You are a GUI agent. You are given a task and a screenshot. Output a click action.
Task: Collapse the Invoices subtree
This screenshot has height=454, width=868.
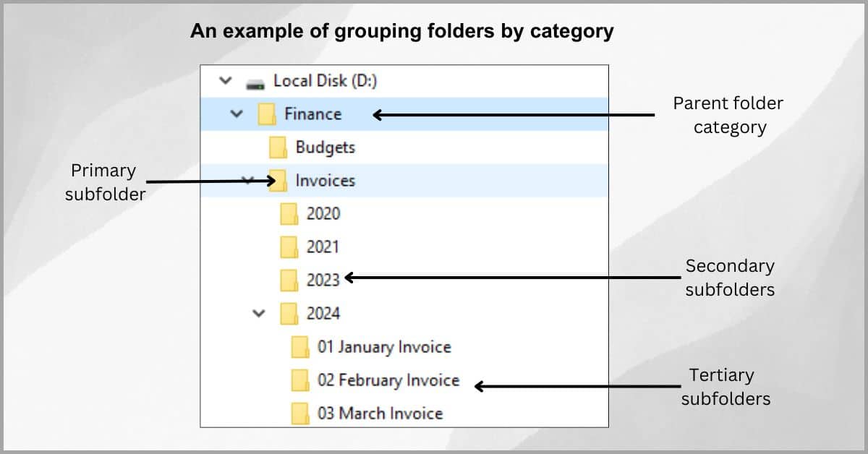point(248,181)
